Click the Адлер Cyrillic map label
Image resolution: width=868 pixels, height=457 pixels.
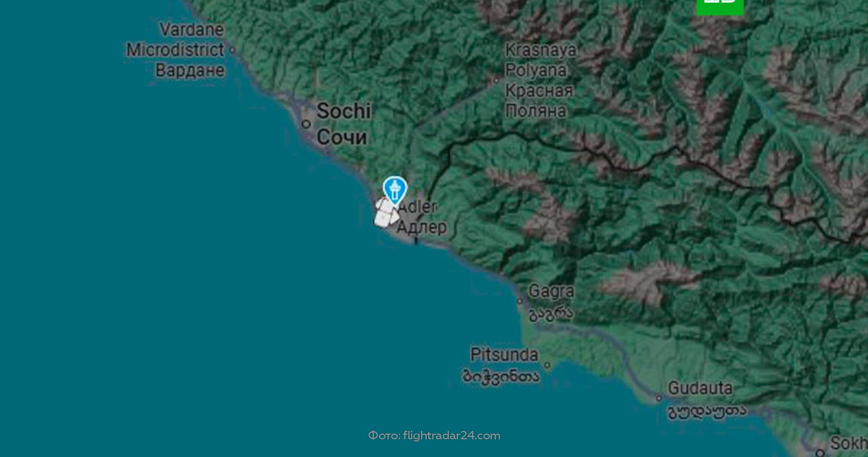pyautogui.click(x=422, y=227)
